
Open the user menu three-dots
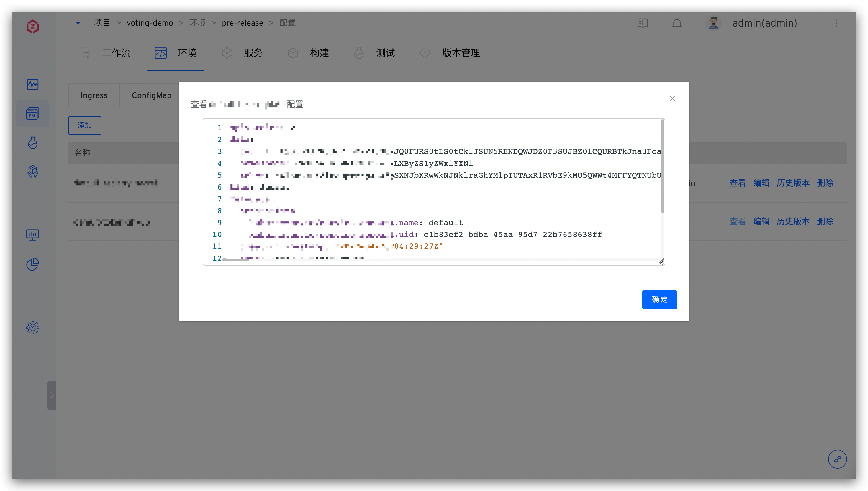tap(836, 23)
